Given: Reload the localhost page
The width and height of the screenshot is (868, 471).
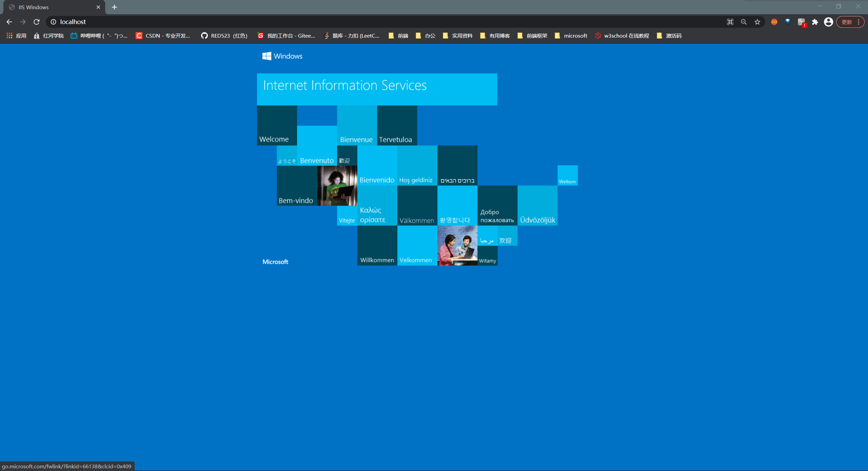Looking at the screenshot, I should (37, 22).
